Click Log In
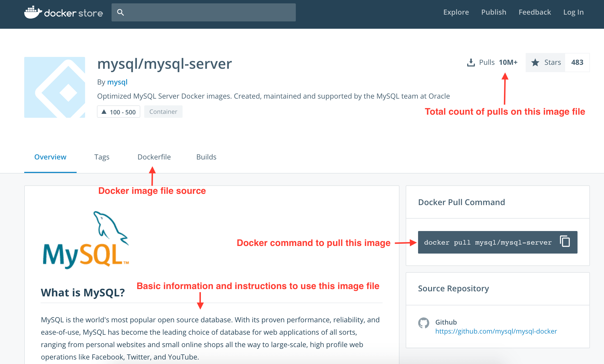Screen dimensions: 604x364 pos(573,12)
